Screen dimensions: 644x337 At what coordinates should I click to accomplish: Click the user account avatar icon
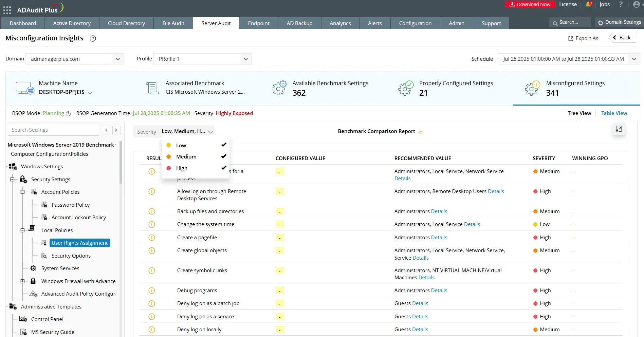636,4
